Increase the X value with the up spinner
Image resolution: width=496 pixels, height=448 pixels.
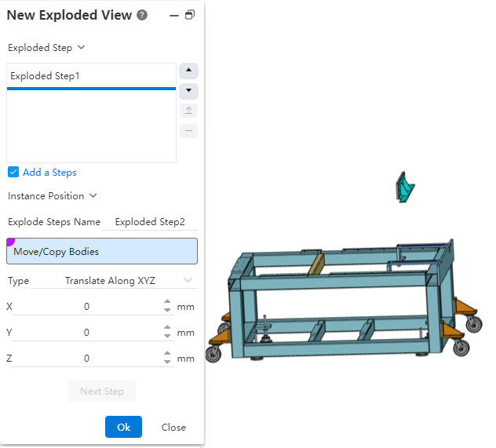(167, 301)
